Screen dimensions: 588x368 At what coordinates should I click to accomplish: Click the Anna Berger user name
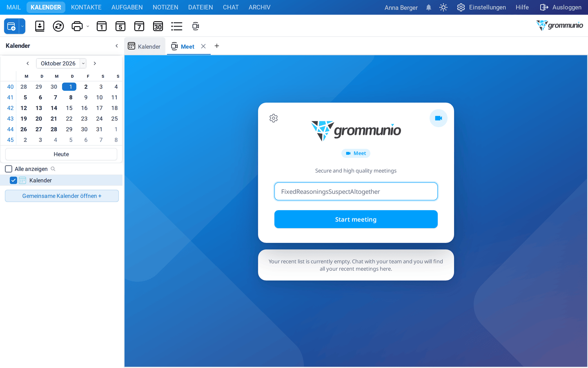(401, 7)
